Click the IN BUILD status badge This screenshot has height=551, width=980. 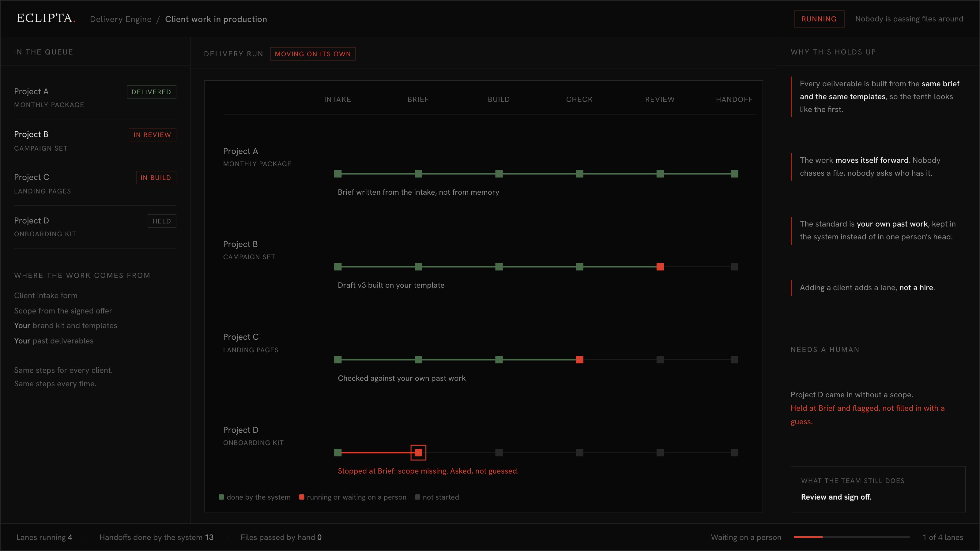click(156, 178)
